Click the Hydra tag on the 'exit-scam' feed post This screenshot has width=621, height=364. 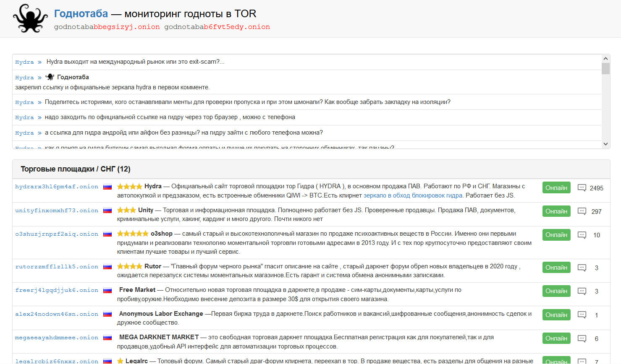(24, 62)
